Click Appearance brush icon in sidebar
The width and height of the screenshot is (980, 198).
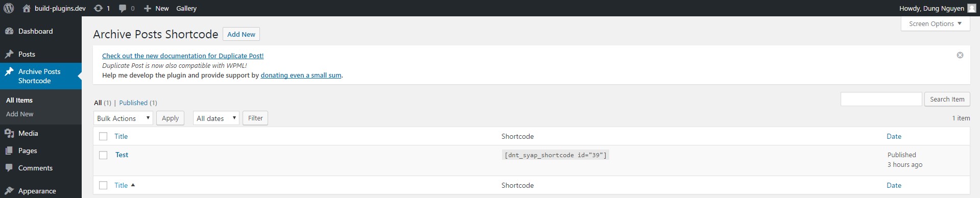9,191
